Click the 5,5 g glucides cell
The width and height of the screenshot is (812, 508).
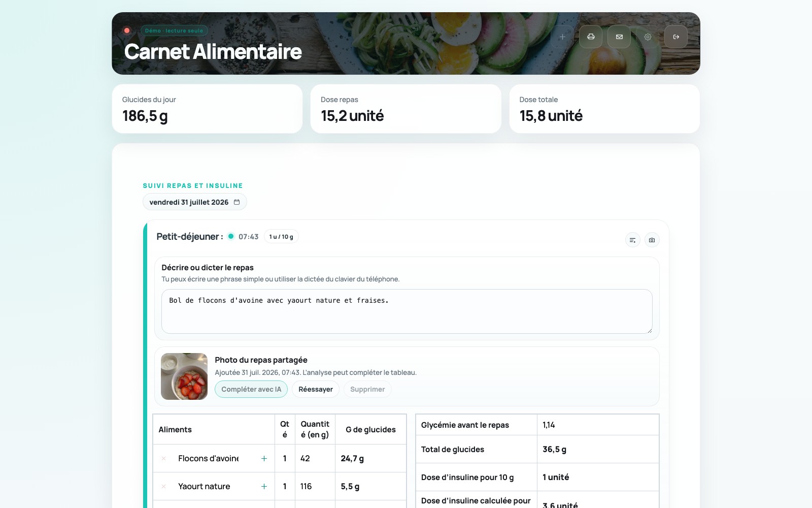(370, 487)
